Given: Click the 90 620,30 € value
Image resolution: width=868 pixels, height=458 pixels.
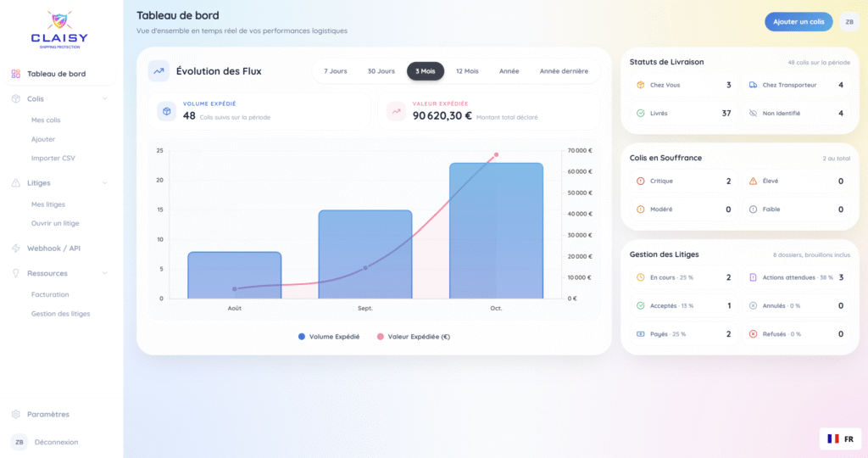Looking at the screenshot, I should point(442,115).
